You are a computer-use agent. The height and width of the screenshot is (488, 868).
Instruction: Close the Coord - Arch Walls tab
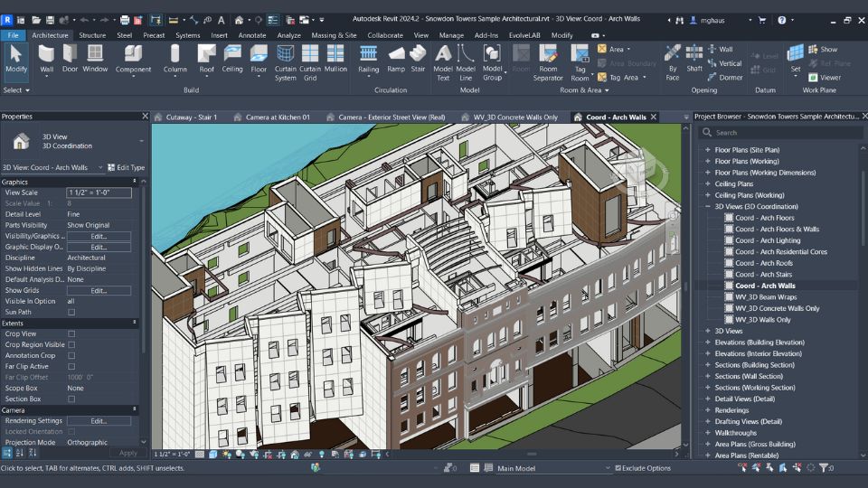(654, 117)
